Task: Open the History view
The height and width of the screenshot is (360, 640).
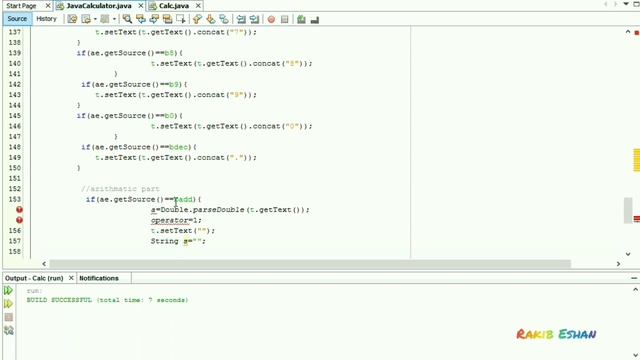Action: [46, 19]
